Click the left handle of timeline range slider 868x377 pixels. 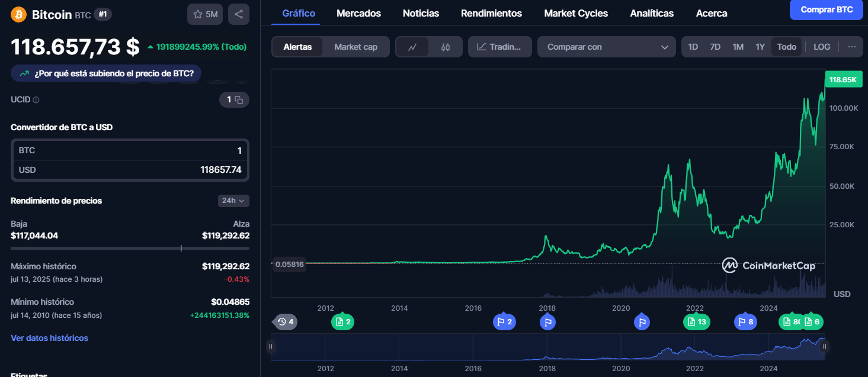pyautogui.click(x=271, y=347)
